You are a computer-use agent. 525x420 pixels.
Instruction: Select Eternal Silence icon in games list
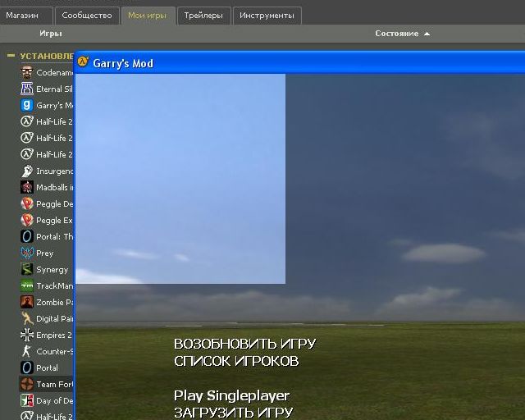click(27, 89)
